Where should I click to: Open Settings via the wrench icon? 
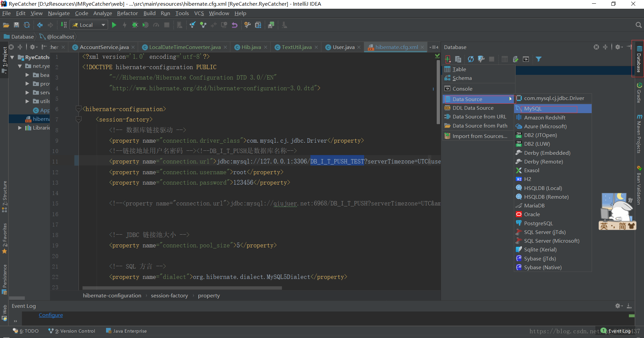[x=247, y=25]
